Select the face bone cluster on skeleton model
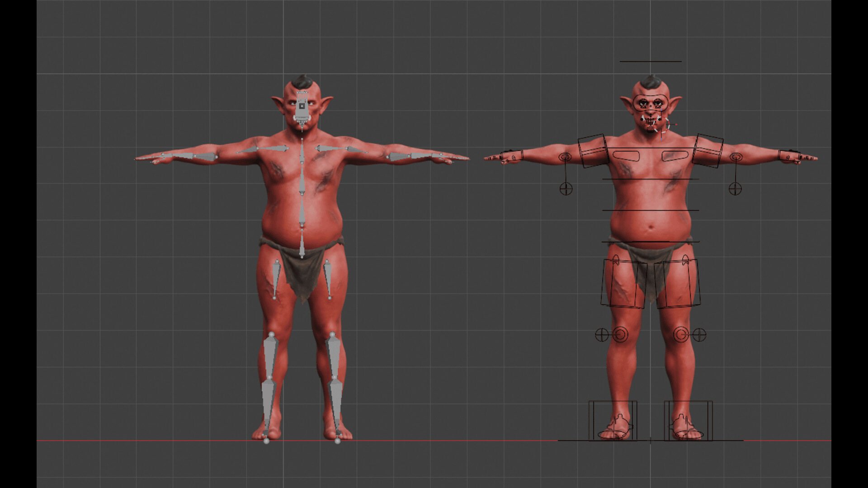Image resolution: width=868 pixels, height=488 pixels. click(302, 108)
